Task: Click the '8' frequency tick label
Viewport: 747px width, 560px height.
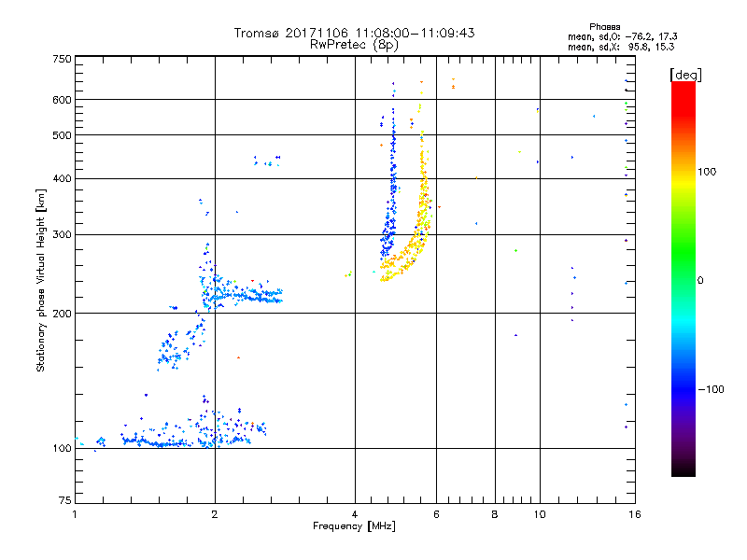Action: pyautogui.click(x=495, y=514)
